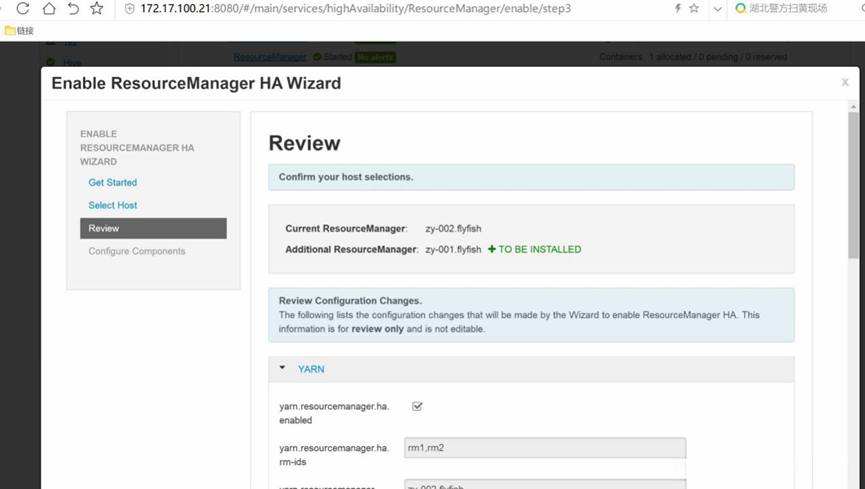Viewport: 865px width, 489px height.
Task: Click the star icon inside address bar
Action: (694, 8)
